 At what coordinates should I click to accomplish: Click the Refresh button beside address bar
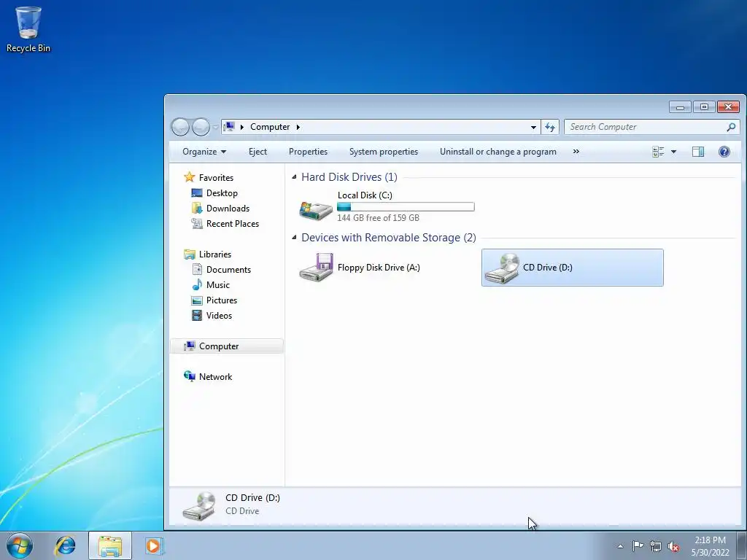[x=550, y=127]
